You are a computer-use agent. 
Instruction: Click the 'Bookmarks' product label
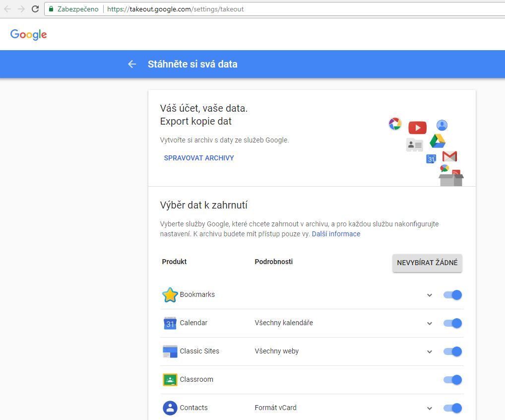[197, 294]
